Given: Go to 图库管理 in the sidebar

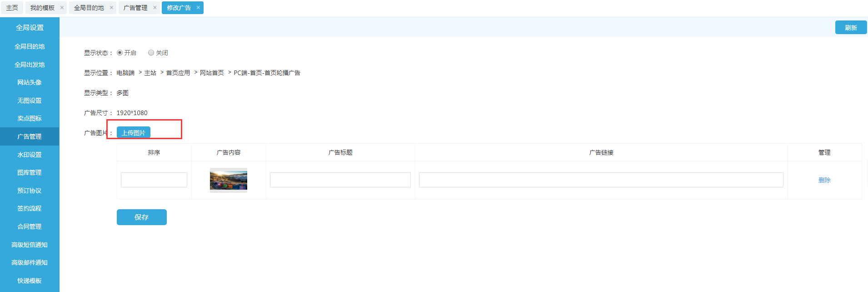Looking at the screenshot, I should click(30, 172).
